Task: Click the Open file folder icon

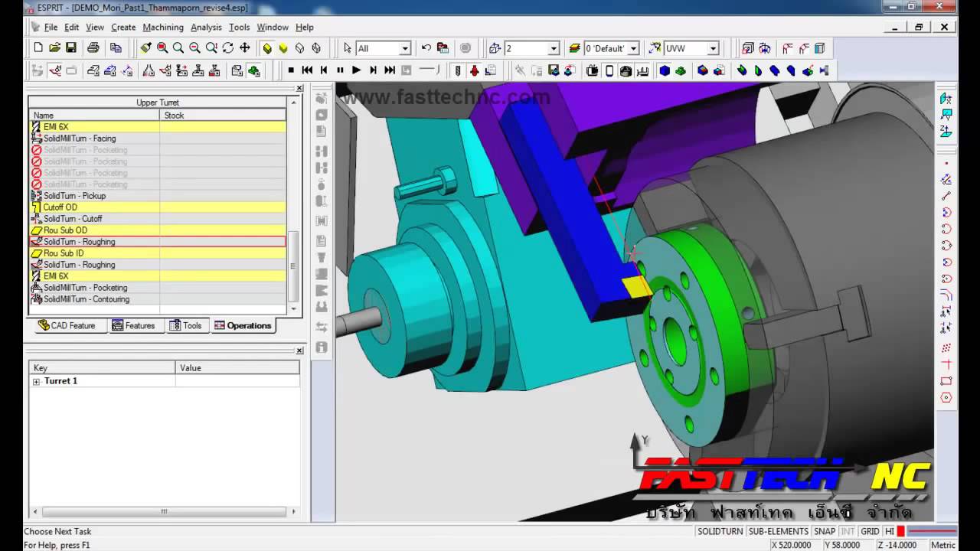Action: pyautogui.click(x=54, y=47)
